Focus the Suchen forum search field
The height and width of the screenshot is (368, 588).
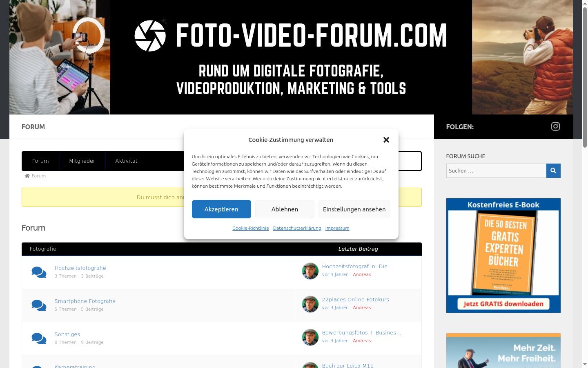[x=496, y=171]
